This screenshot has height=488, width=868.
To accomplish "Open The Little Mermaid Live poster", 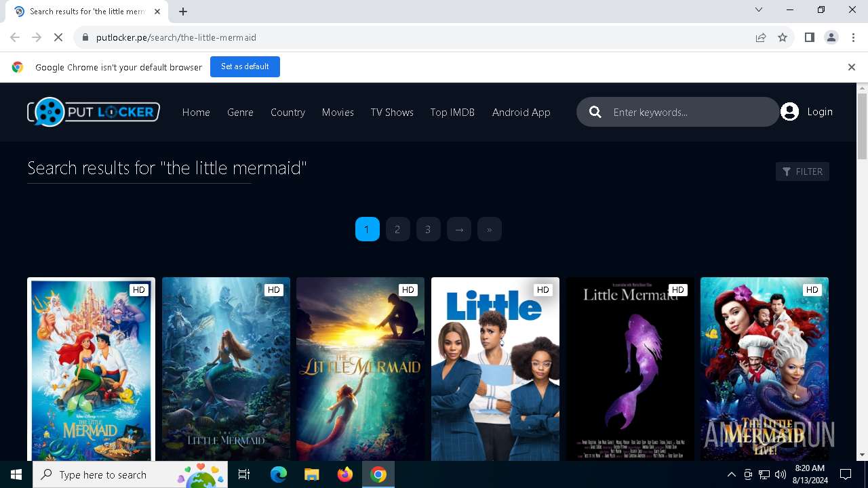I will tap(764, 369).
